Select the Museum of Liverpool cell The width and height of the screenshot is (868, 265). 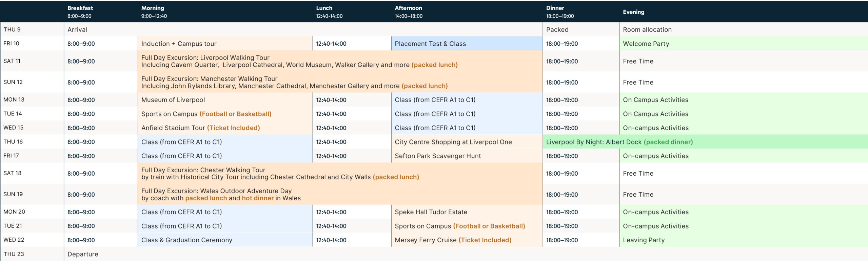coord(173,100)
